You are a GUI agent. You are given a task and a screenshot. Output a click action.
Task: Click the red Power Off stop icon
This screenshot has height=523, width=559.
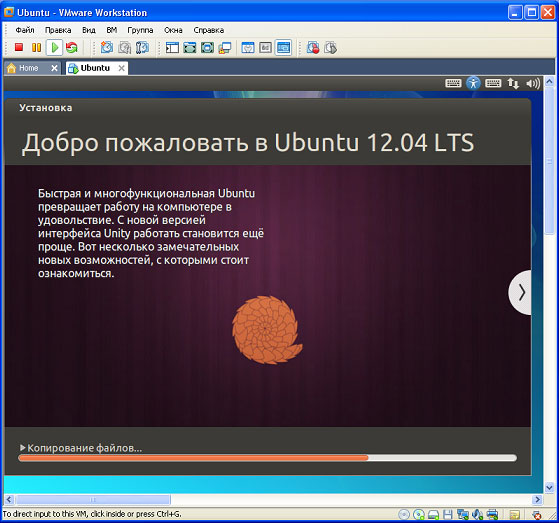point(19,47)
